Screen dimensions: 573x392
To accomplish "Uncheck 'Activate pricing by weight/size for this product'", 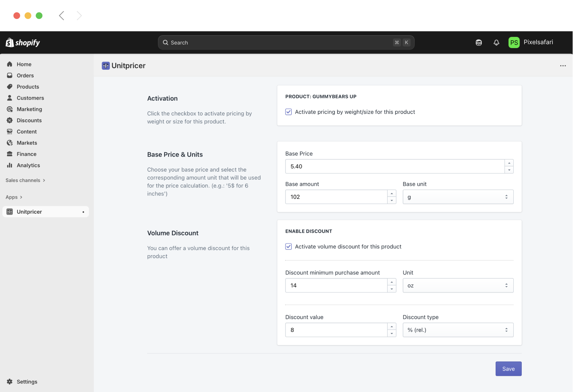I will [288, 112].
